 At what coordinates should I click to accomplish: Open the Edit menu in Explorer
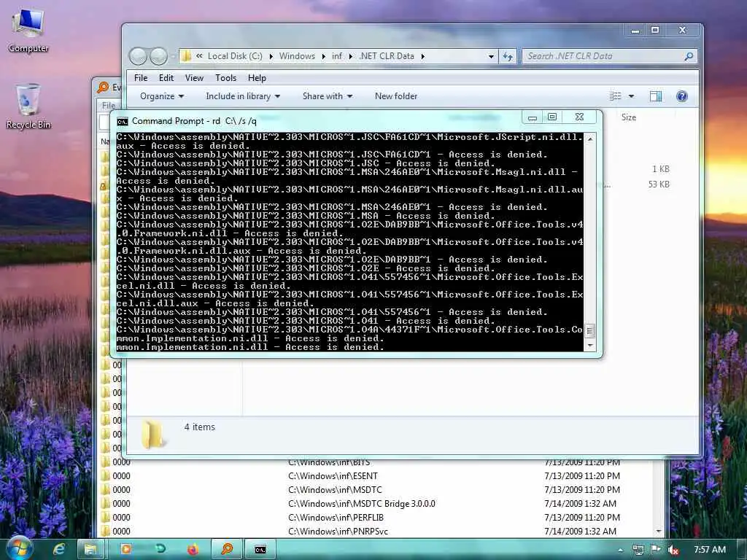click(166, 78)
